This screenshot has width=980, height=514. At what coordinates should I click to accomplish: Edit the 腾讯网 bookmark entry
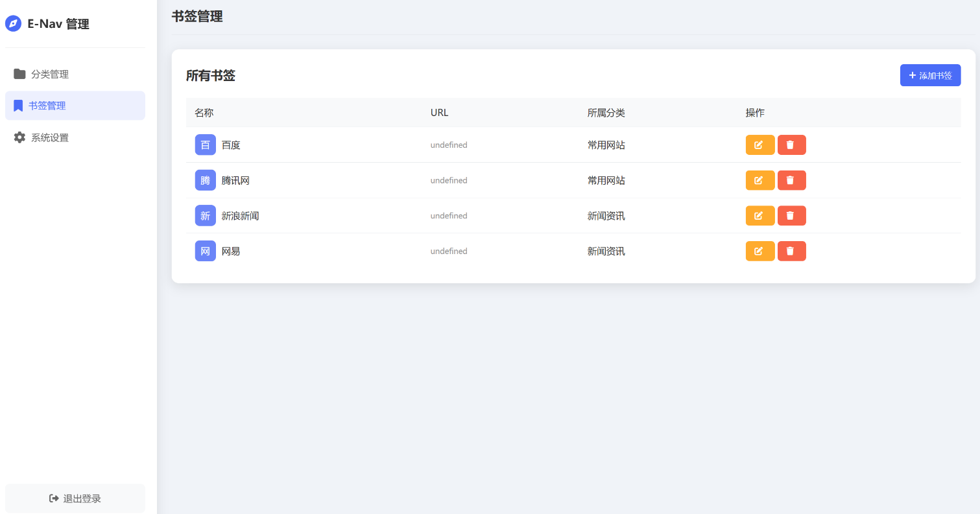759,180
